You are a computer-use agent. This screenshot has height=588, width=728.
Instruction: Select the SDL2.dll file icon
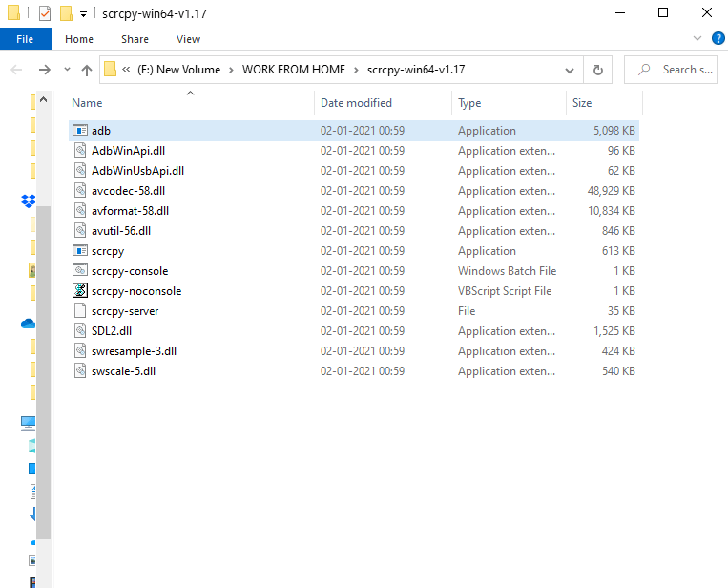point(80,330)
